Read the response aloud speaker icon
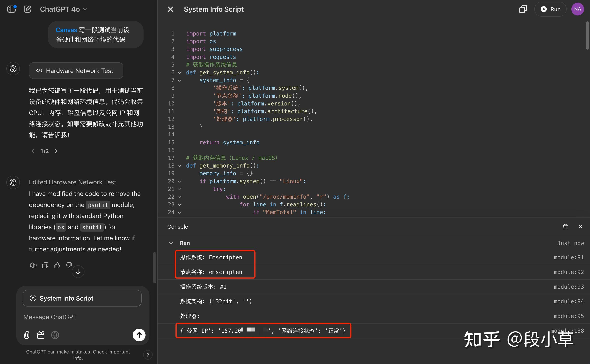Viewport: 590px width, 364px height. (x=33, y=265)
